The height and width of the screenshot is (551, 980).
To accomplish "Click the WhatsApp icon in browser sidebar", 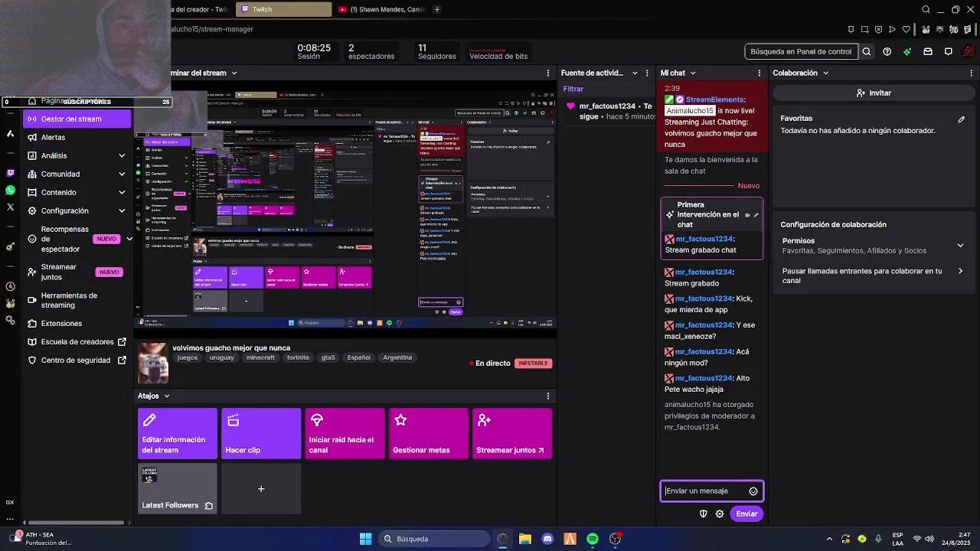I will coord(10,190).
